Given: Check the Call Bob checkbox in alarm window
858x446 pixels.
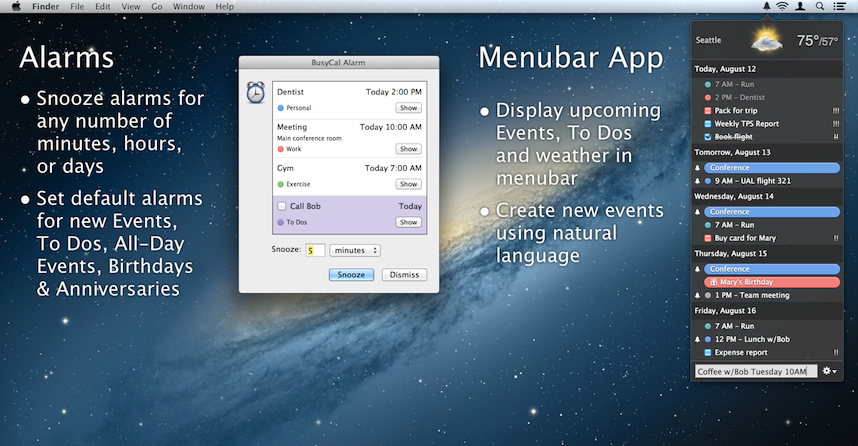Looking at the screenshot, I should (x=282, y=206).
